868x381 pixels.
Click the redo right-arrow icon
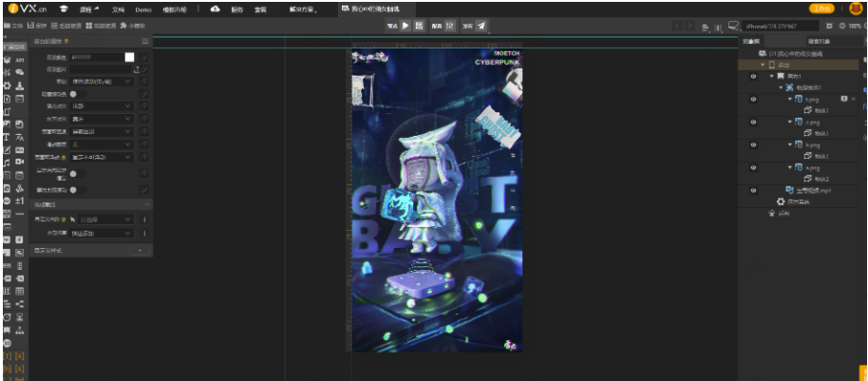coord(689,26)
